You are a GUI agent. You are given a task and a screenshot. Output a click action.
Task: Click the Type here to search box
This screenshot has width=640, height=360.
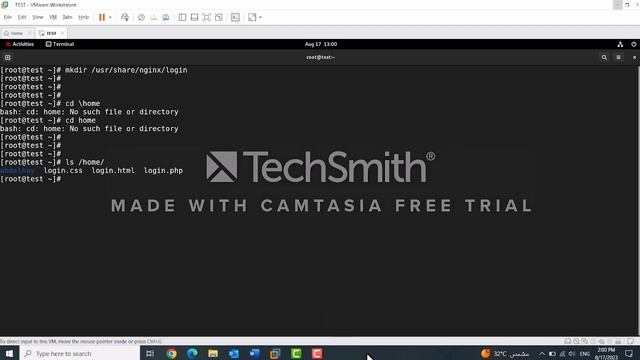(80, 353)
